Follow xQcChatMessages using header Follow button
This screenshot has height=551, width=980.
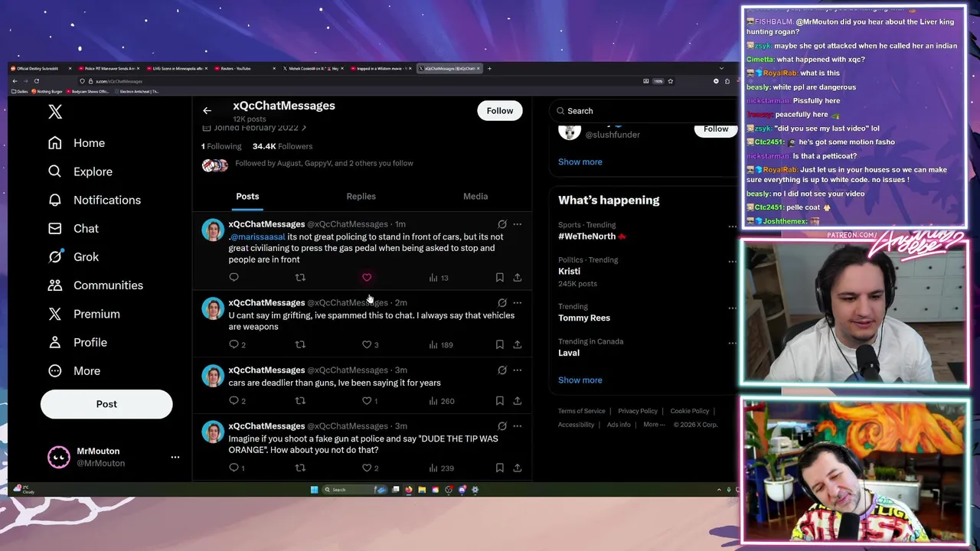[x=500, y=111]
